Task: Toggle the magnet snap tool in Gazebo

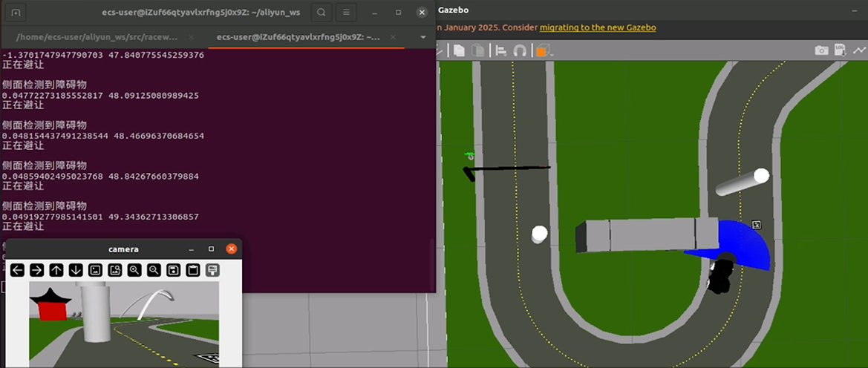Action: tap(520, 50)
